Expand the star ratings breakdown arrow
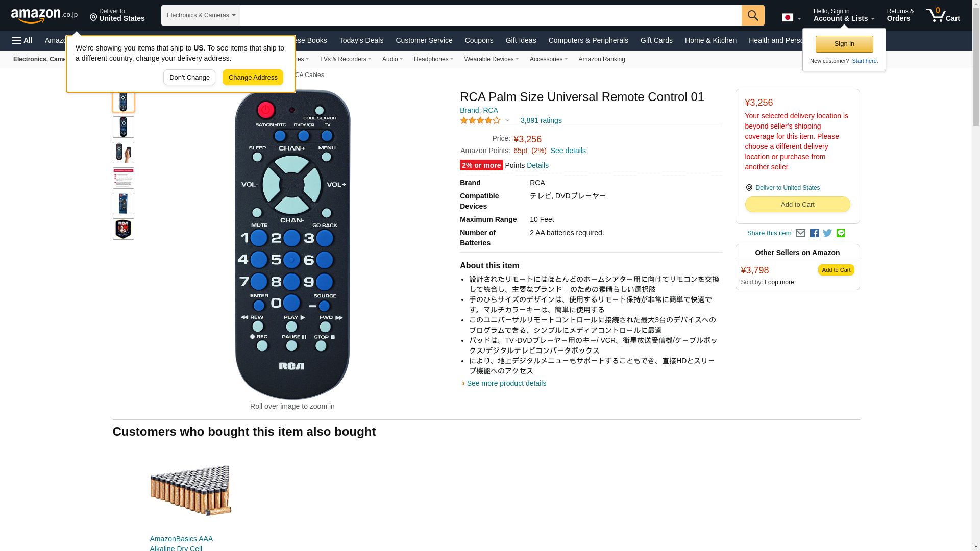Viewport: 980px width, 551px height. pyautogui.click(x=507, y=121)
